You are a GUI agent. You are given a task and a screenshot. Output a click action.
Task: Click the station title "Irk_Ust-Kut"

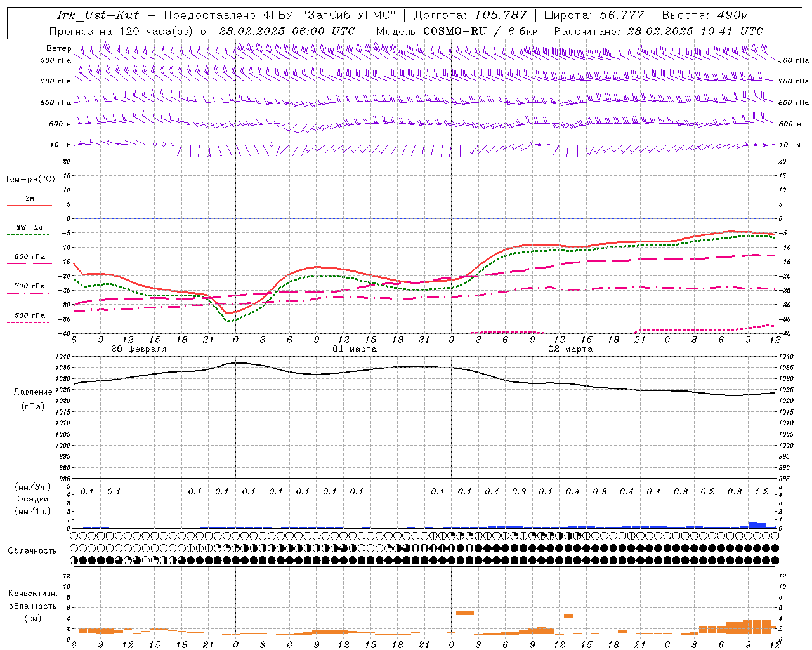(x=98, y=15)
